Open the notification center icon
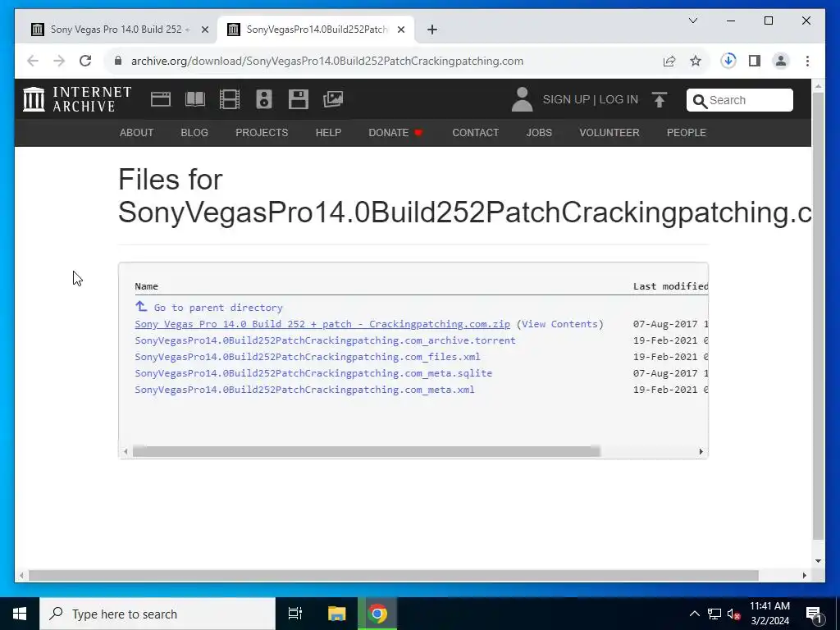The image size is (840, 630). (x=814, y=614)
